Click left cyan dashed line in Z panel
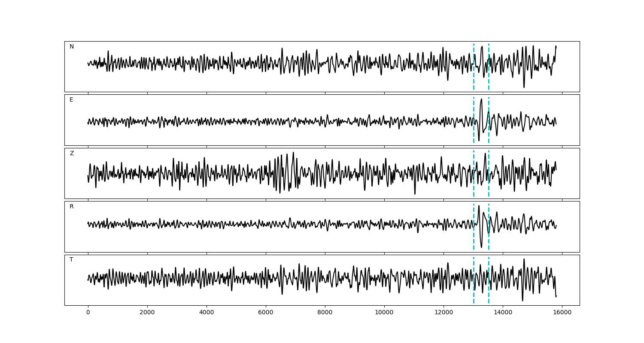This screenshot has height=343, width=644. (474, 184)
